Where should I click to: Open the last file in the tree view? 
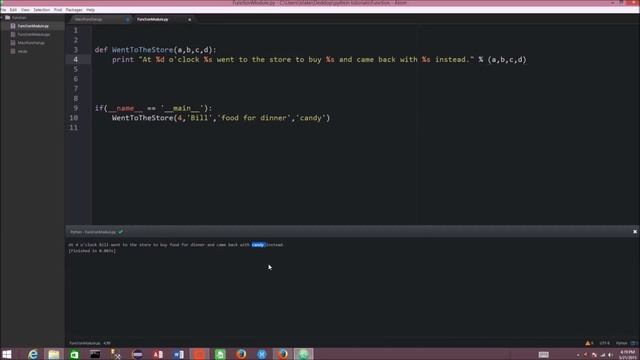pos(22,51)
